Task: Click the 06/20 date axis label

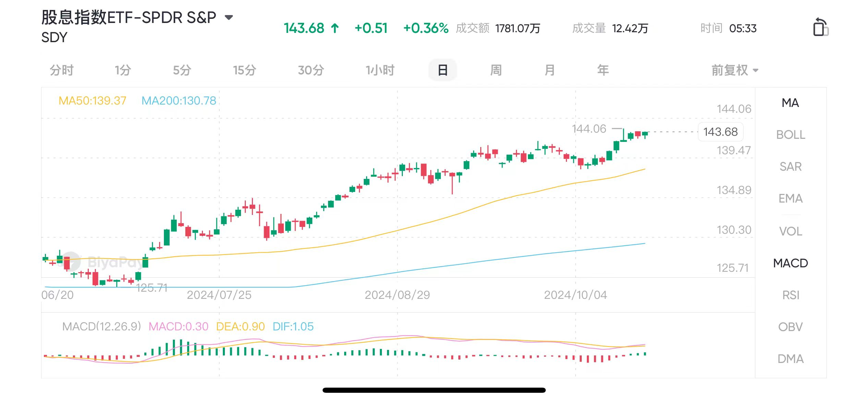Action: [x=57, y=295]
